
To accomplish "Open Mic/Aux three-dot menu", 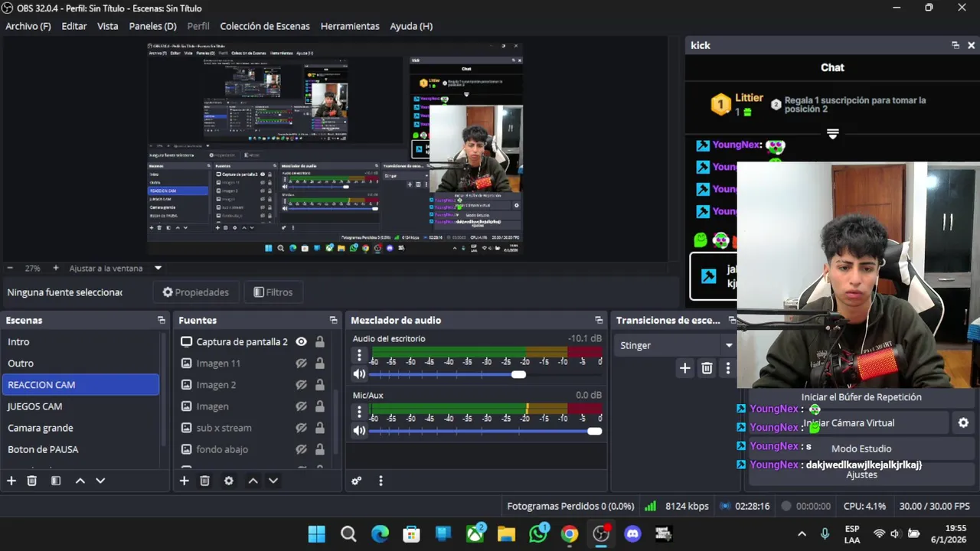I will [359, 412].
